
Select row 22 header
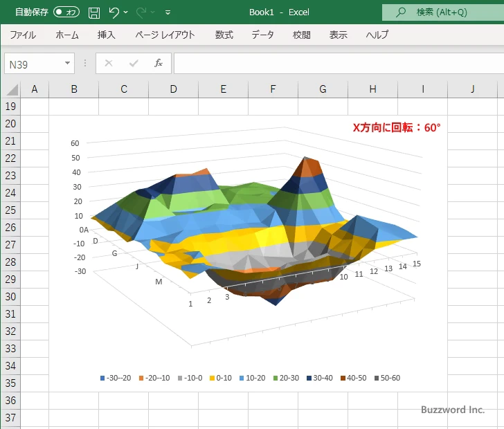(x=10, y=158)
